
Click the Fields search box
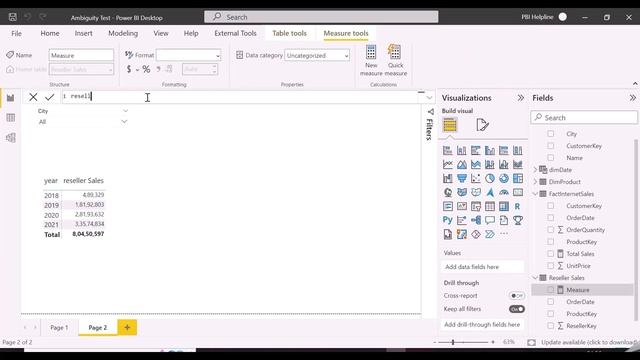coord(584,118)
